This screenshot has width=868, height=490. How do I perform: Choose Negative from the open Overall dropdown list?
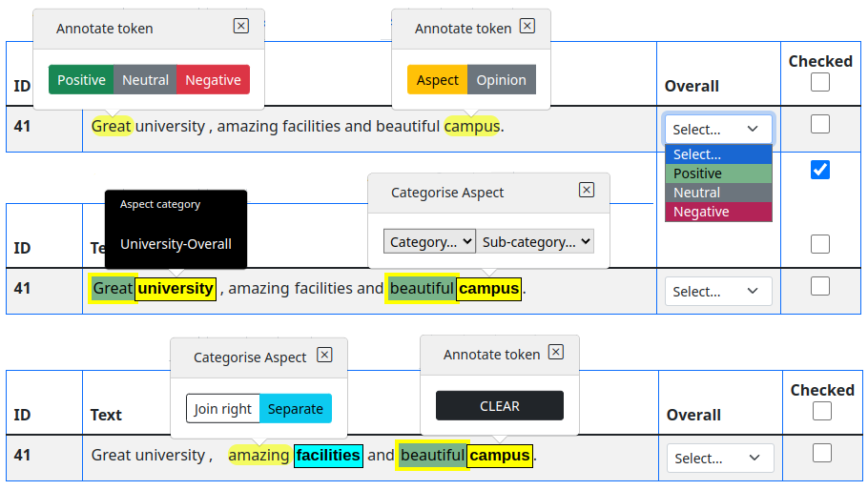click(718, 212)
